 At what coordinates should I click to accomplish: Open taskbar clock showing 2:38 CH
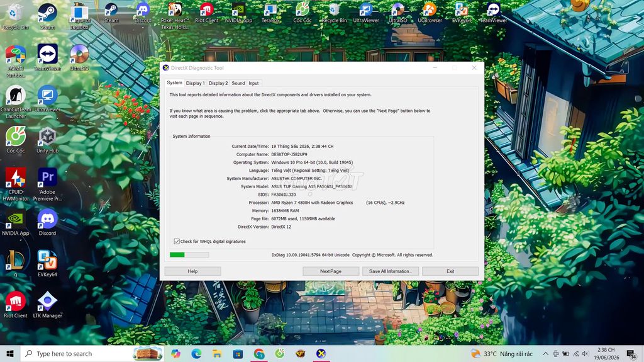click(x=606, y=354)
